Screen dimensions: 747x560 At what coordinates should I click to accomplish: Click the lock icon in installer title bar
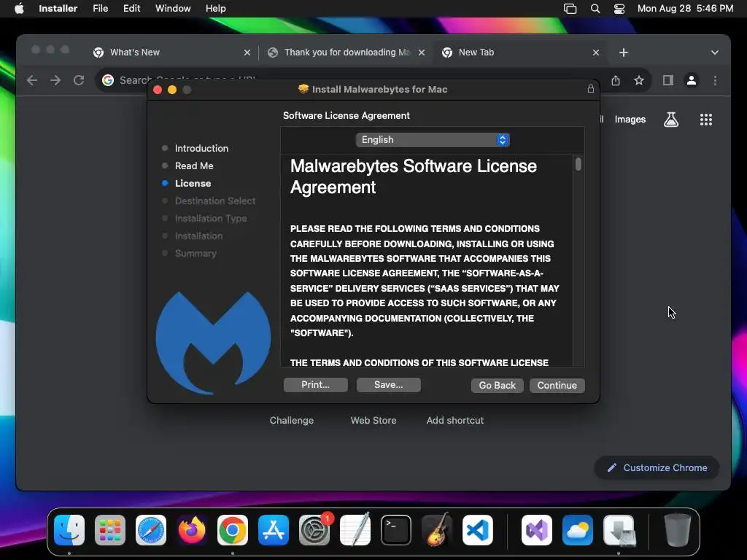coord(591,88)
